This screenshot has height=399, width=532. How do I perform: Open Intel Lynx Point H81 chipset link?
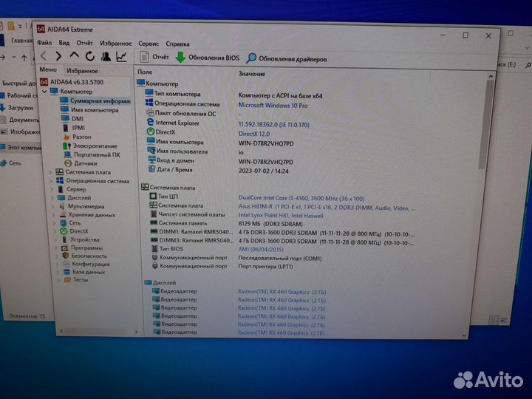[281, 216]
